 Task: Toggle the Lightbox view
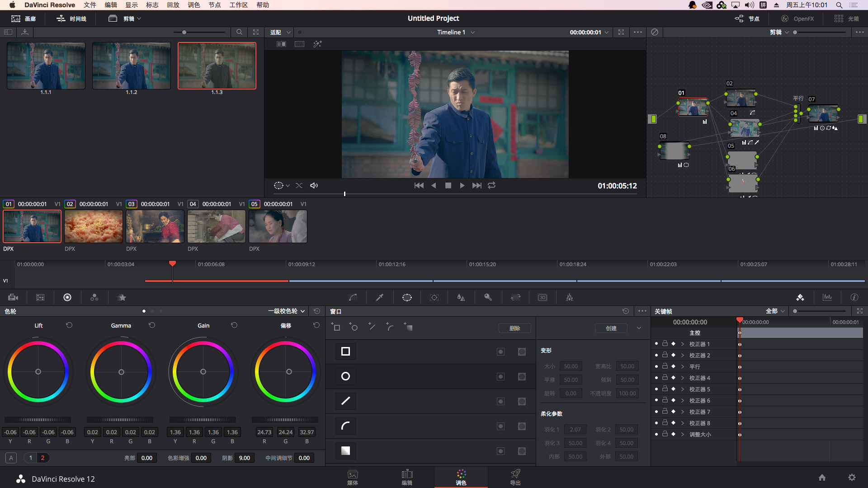point(846,19)
